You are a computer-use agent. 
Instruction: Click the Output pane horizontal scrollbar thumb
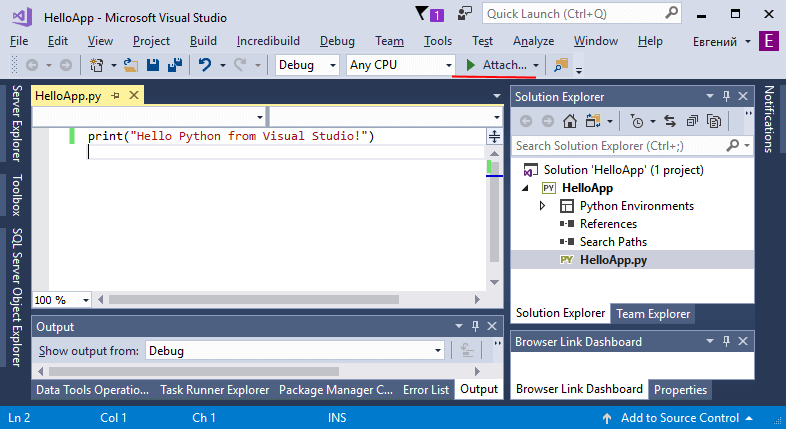(x=194, y=371)
